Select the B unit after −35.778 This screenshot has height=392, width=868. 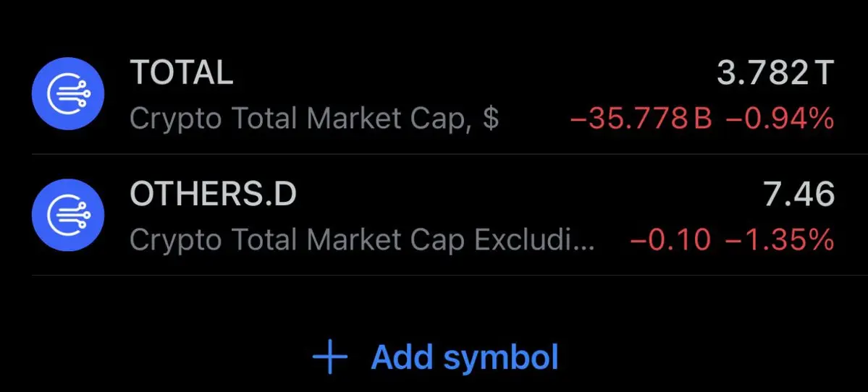pos(702,119)
